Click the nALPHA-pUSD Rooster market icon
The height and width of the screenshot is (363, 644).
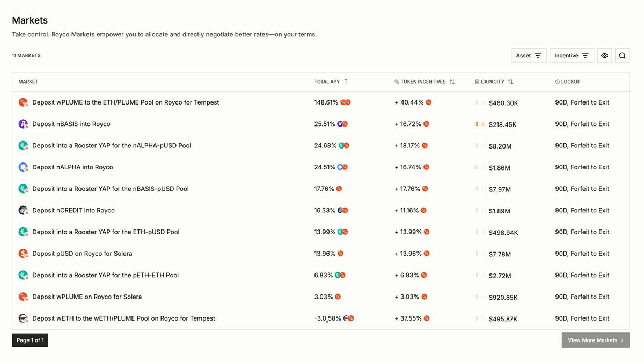23,145
